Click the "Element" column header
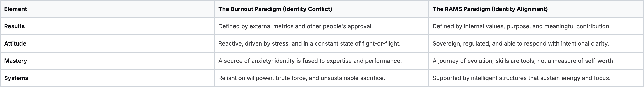Viewport: 644px width, 87px height. click(x=15, y=9)
